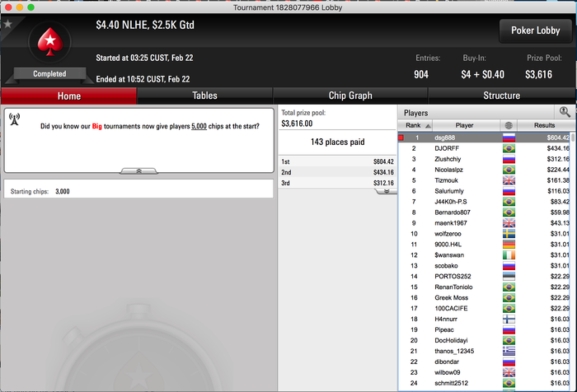
Task: Click the favorite star icon
Action: (7, 25)
